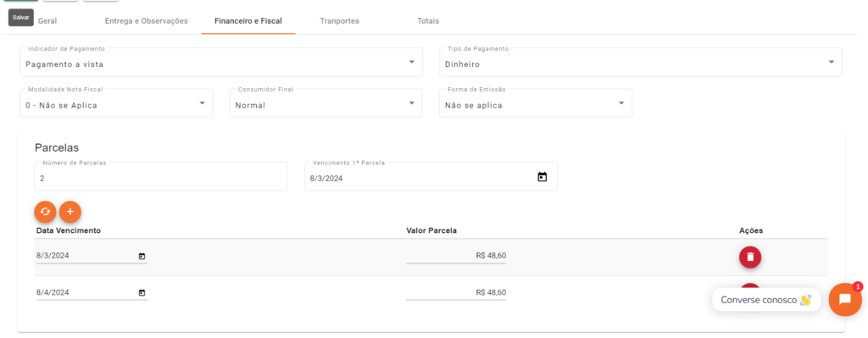Screen dimensions: 868x338
Task: Click the orange refresh parcelas icon
Action: pos(45,212)
